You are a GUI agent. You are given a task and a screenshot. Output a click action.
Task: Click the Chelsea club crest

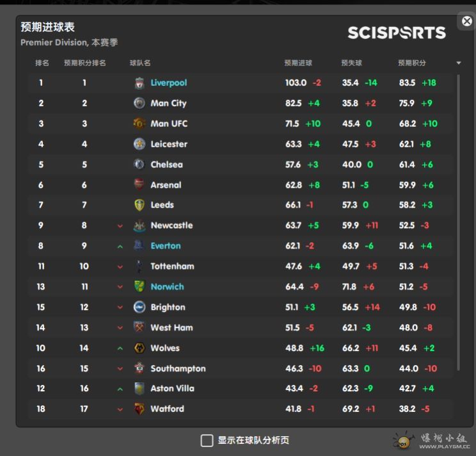point(139,165)
